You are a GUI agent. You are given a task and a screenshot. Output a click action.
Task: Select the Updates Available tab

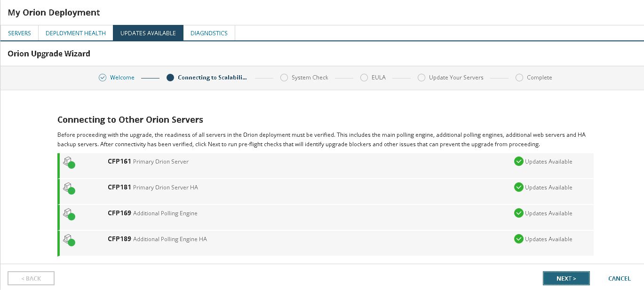coord(148,33)
